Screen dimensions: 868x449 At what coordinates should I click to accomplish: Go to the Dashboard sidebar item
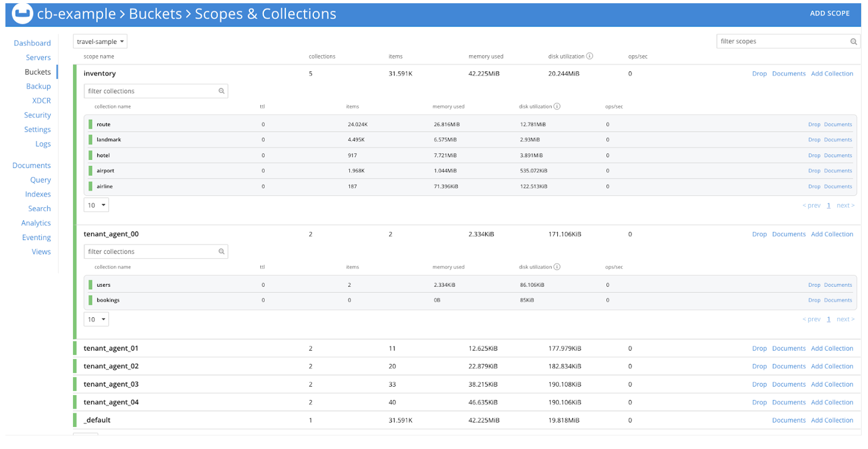[32, 43]
